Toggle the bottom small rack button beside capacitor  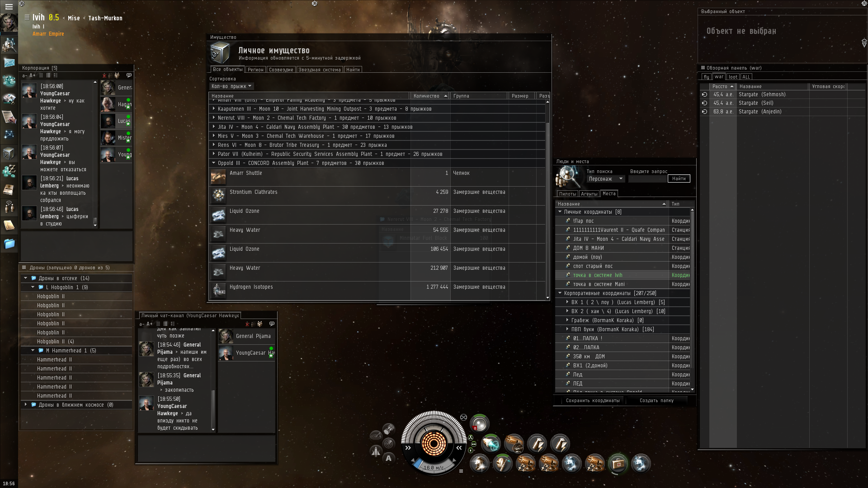pos(471,450)
